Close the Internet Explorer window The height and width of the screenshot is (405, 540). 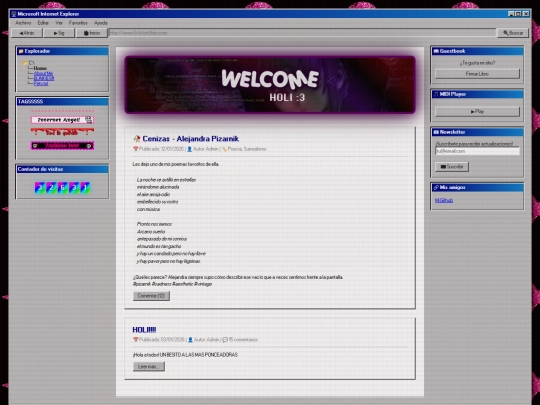(x=526, y=14)
